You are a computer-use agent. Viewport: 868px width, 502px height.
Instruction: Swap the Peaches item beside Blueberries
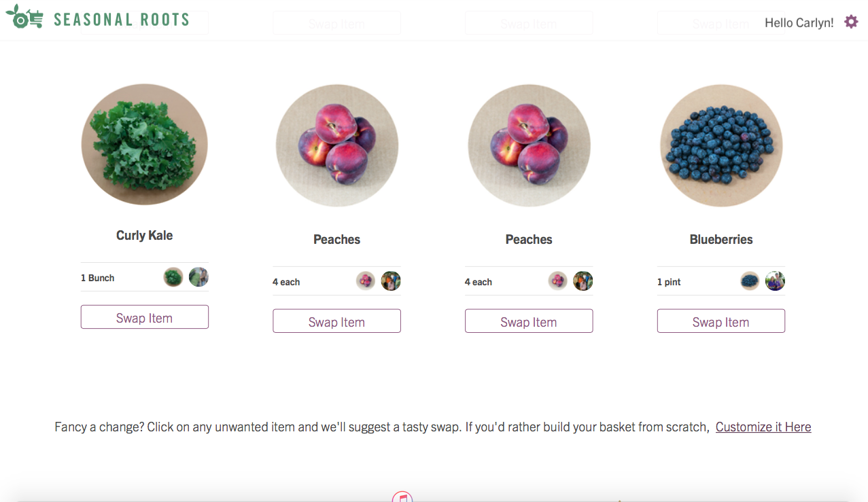[529, 321]
